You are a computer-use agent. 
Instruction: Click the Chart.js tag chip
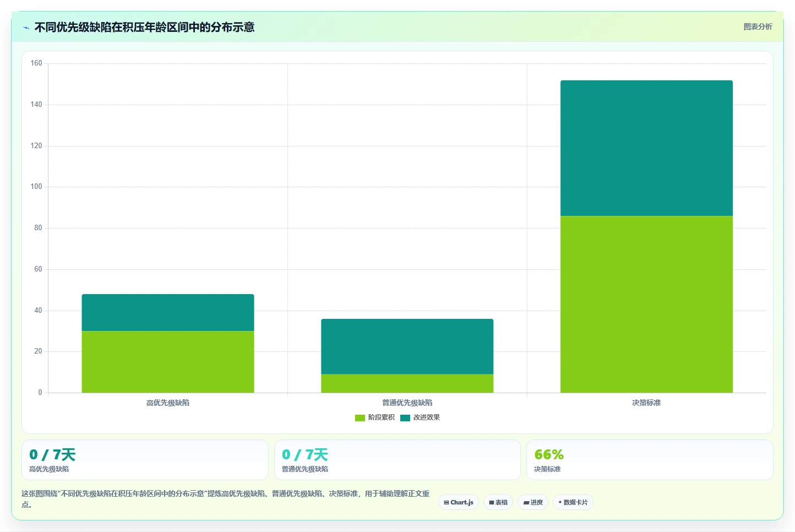point(459,502)
